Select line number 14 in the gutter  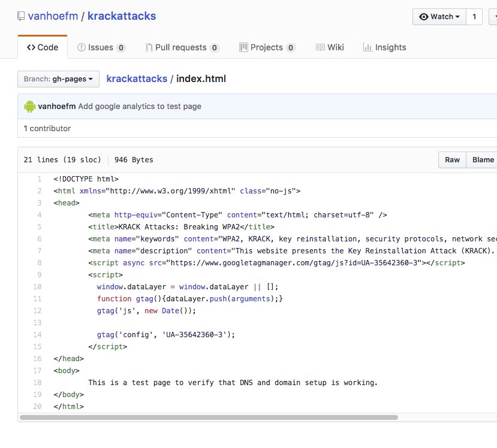(x=37, y=335)
